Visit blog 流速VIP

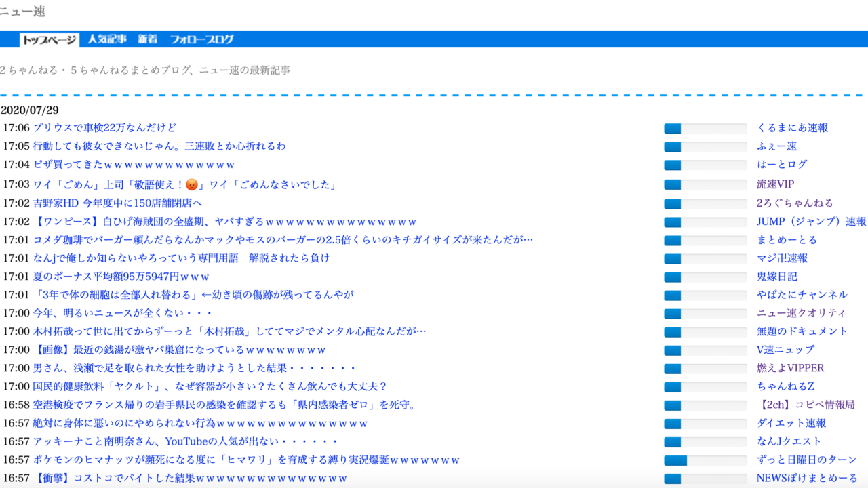coord(776,184)
